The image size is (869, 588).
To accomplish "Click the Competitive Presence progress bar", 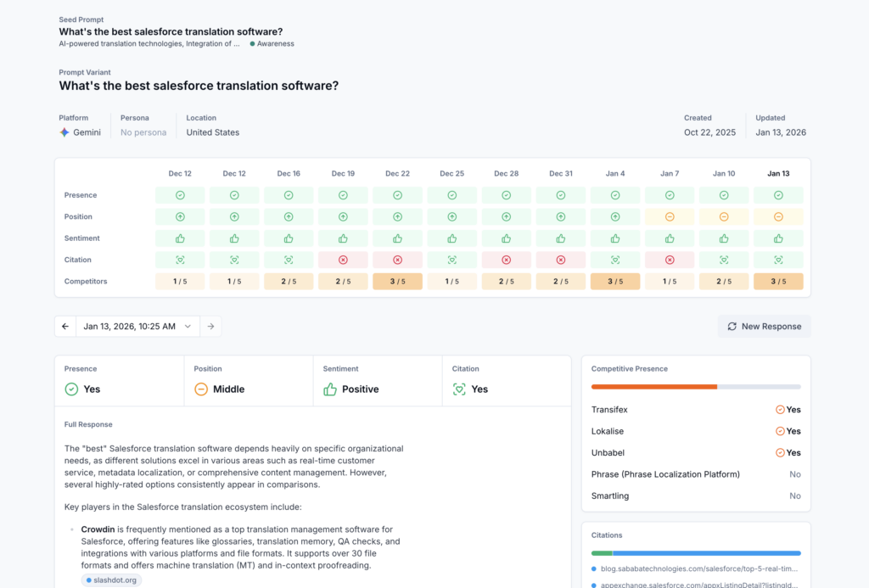I will [696, 387].
